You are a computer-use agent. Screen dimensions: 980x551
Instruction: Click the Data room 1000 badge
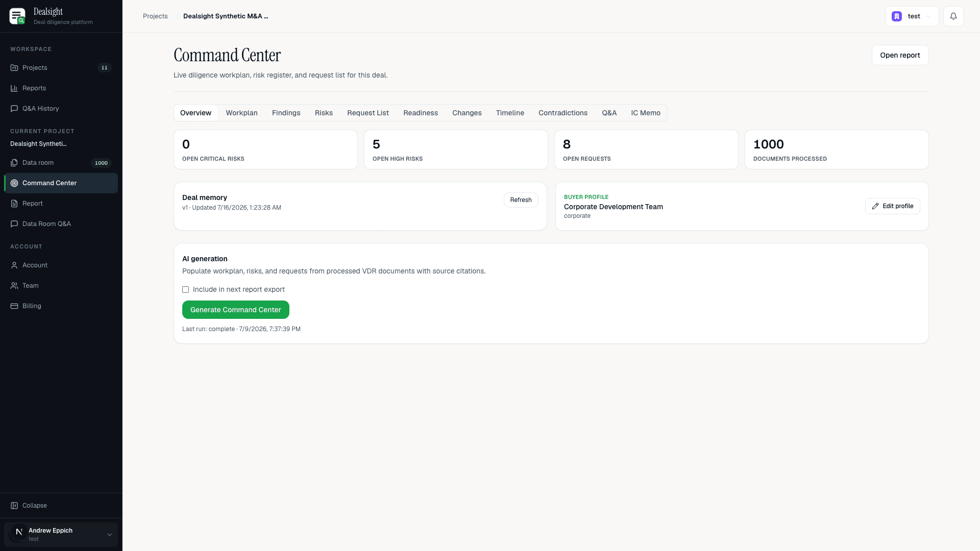(x=101, y=163)
